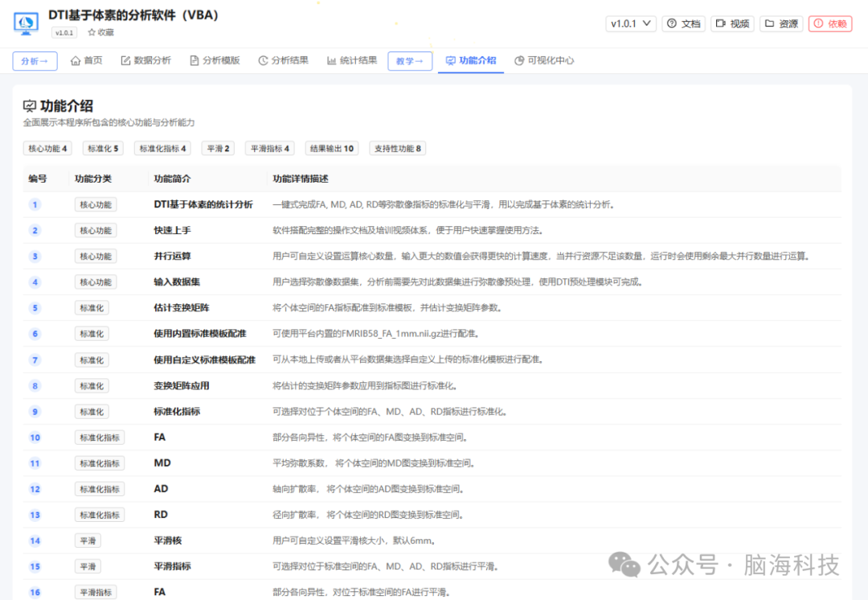The image size is (868, 600).
Task: Click row number badge 10
Action: [35, 438]
